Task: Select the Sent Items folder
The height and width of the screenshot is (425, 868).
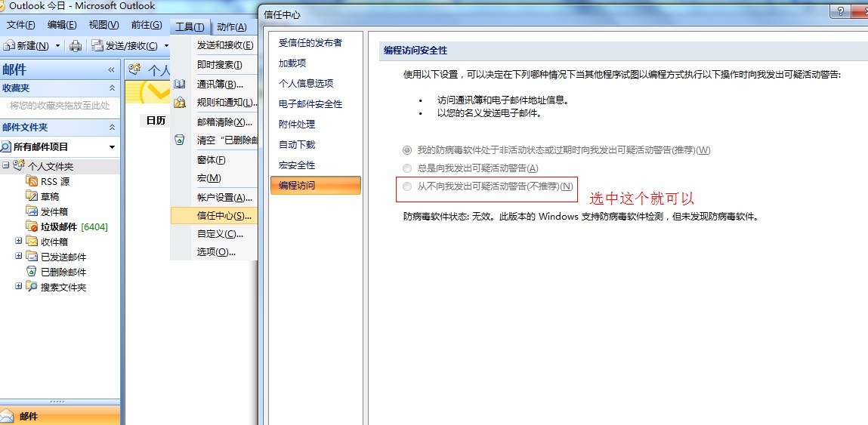Action: tap(63, 257)
